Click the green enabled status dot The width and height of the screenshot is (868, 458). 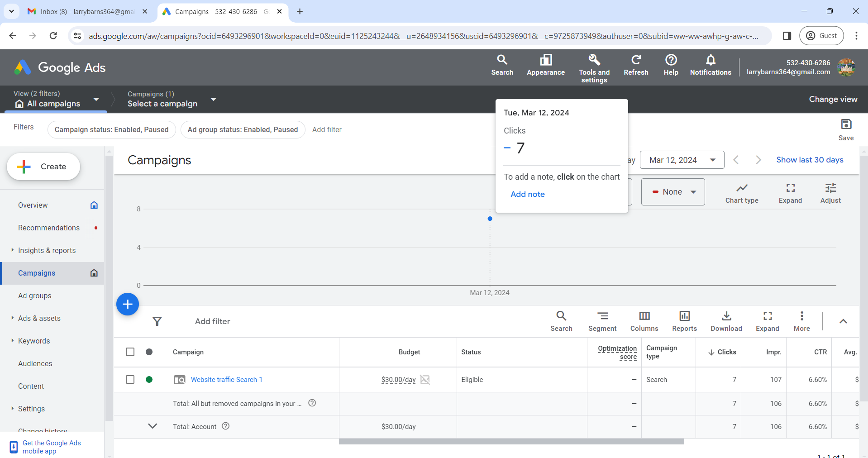[x=149, y=379]
